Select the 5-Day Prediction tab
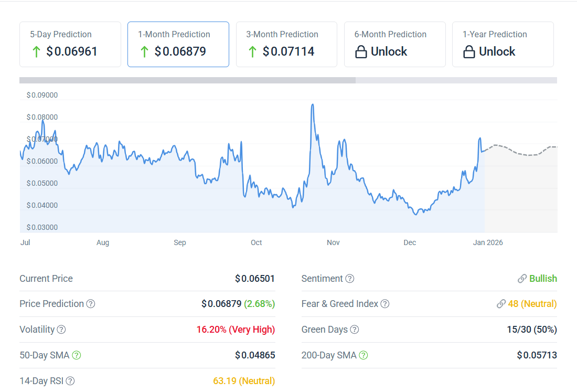The width and height of the screenshot is (577, 392). point(70,45)
